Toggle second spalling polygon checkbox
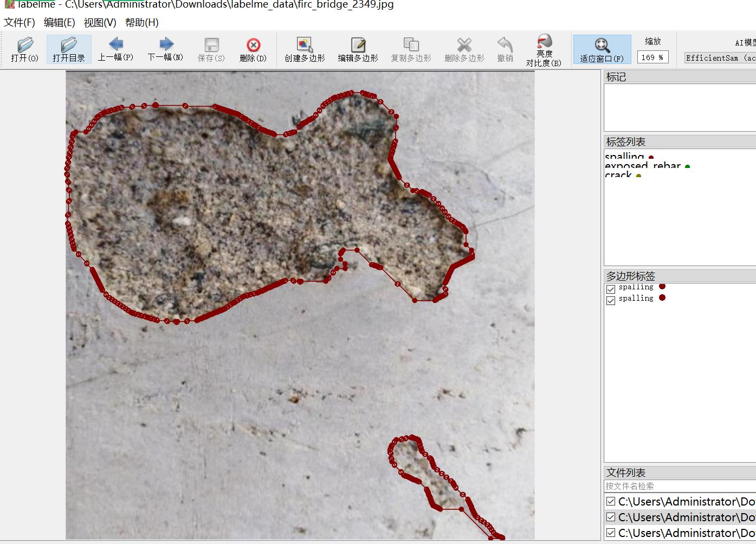 tap(611, 301)
